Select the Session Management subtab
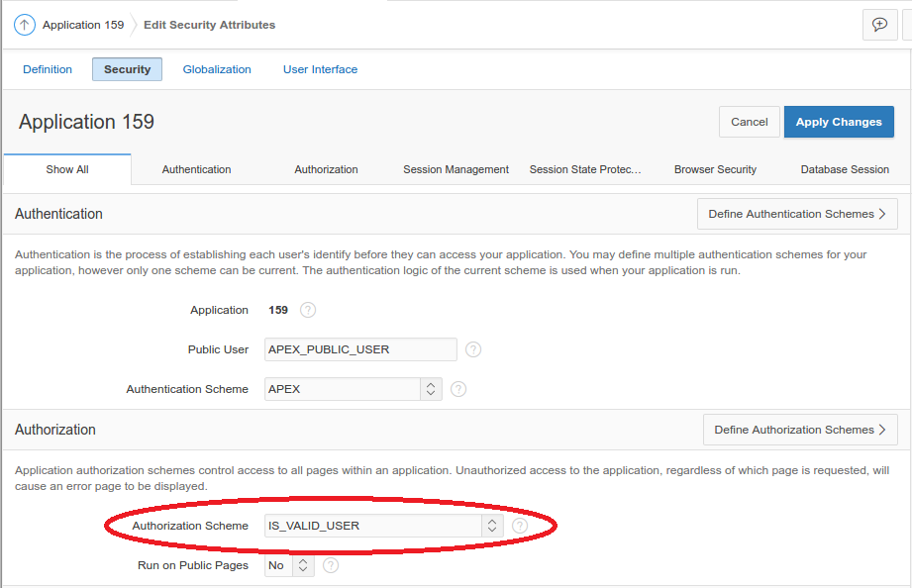 point(456,169)
